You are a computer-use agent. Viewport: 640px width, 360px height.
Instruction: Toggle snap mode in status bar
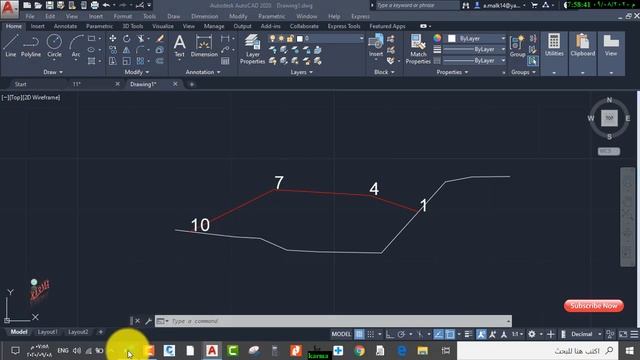tap(371, 334)
